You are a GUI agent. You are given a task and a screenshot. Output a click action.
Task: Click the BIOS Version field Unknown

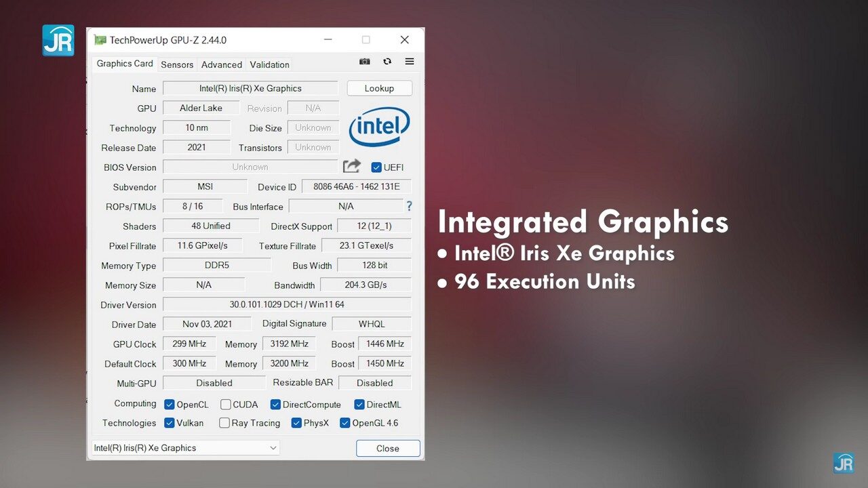pyautogui.click(x=250, y=167)
